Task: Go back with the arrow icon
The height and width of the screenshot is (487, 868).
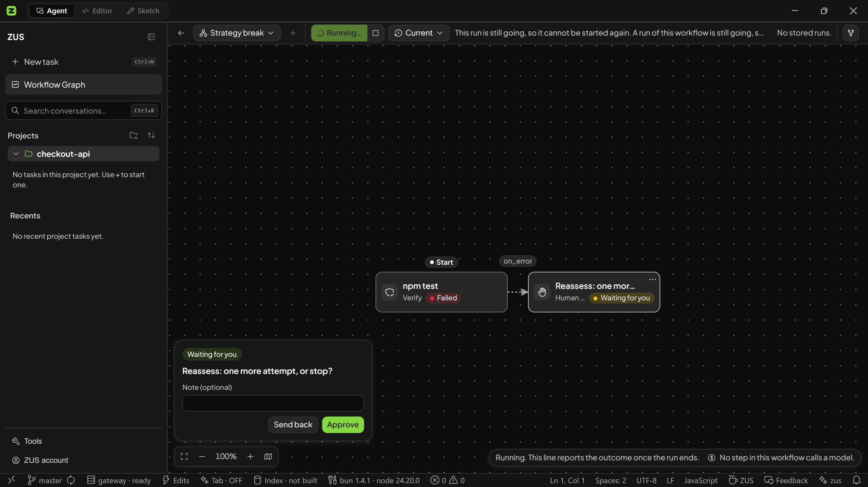Action: pos(181,33)
